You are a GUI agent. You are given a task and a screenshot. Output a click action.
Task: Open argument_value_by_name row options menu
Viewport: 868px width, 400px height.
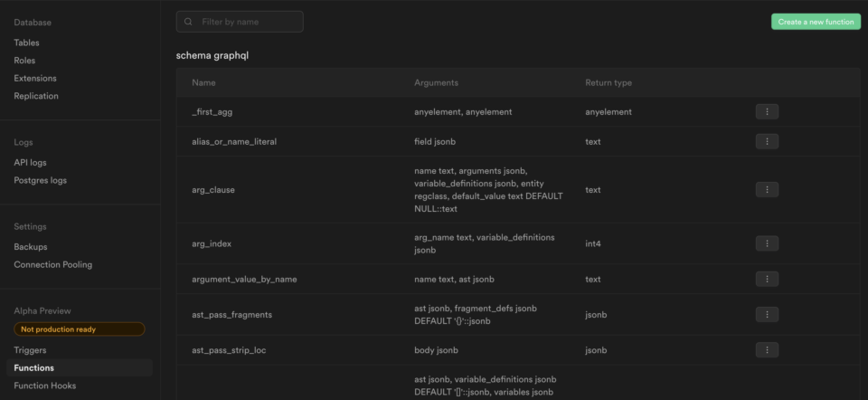point(767,280)
